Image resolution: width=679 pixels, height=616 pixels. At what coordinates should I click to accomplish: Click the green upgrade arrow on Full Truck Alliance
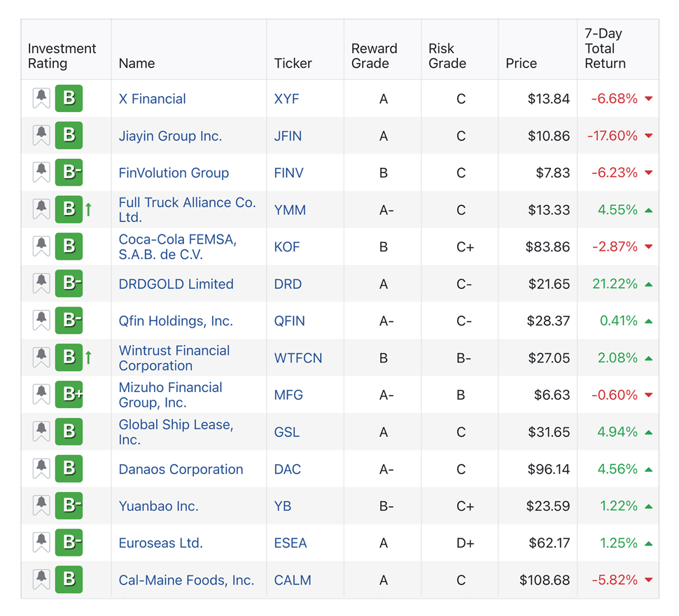(89, 209)
